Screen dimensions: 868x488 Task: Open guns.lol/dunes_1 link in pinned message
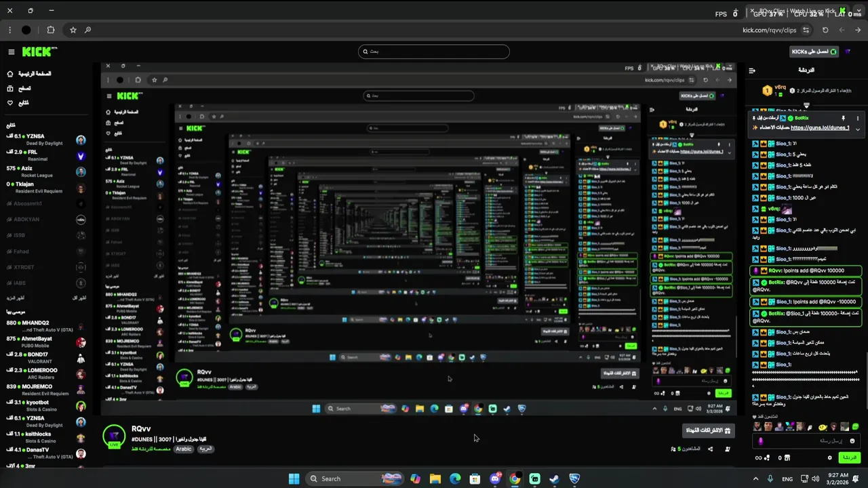point(820,128)
